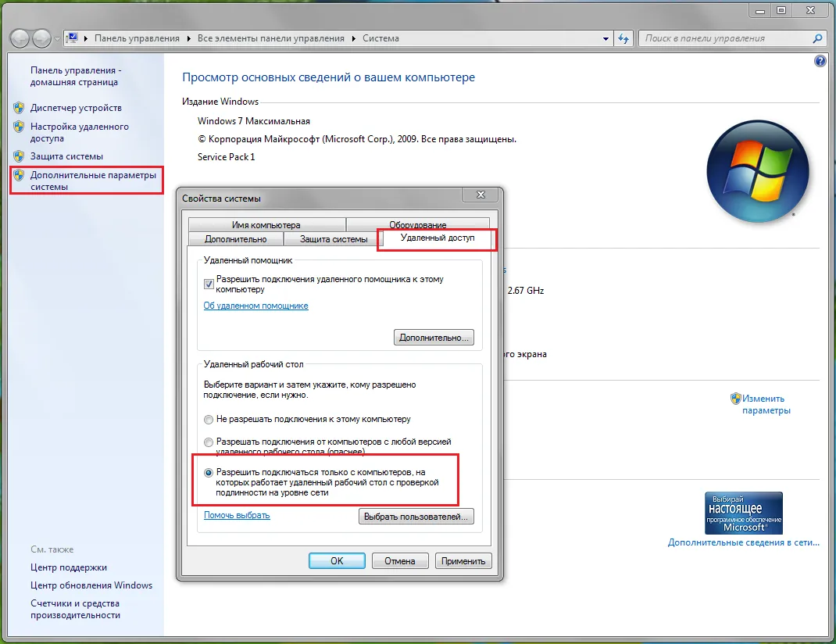836x644 pixels.
Task: Click shield icon beside Настройка удаленного доступа
Action: click(19, 127)
